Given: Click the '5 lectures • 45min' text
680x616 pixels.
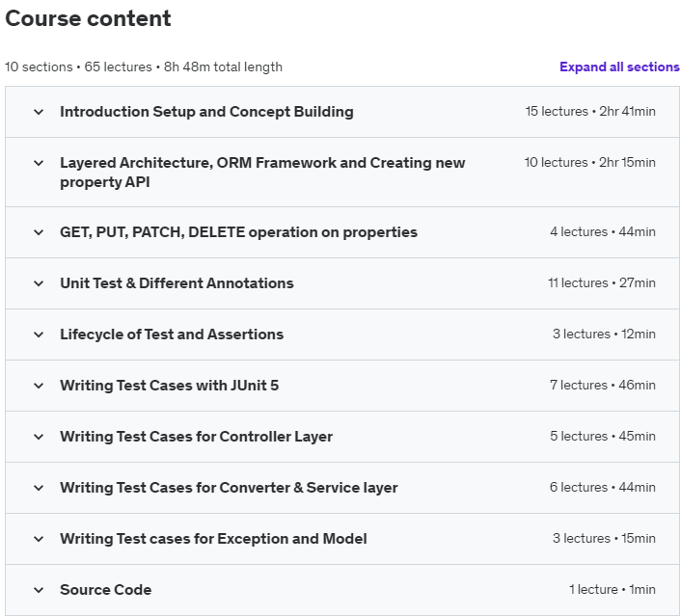Looking at the screenshot, I should pos(603,436).
